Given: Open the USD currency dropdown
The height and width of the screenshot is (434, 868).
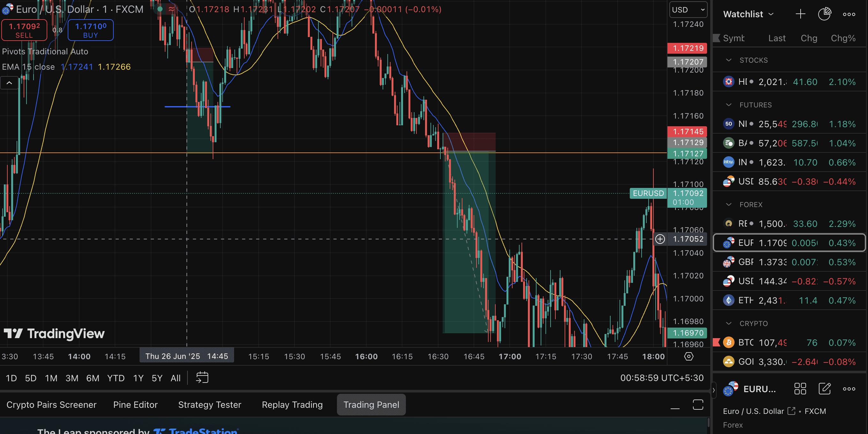Looking at the screenshot, I should pyautogui.click(x=688, y=10).
